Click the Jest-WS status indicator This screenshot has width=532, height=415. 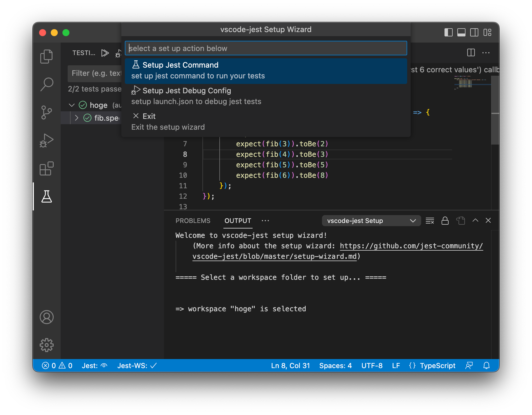pos(137,365)
